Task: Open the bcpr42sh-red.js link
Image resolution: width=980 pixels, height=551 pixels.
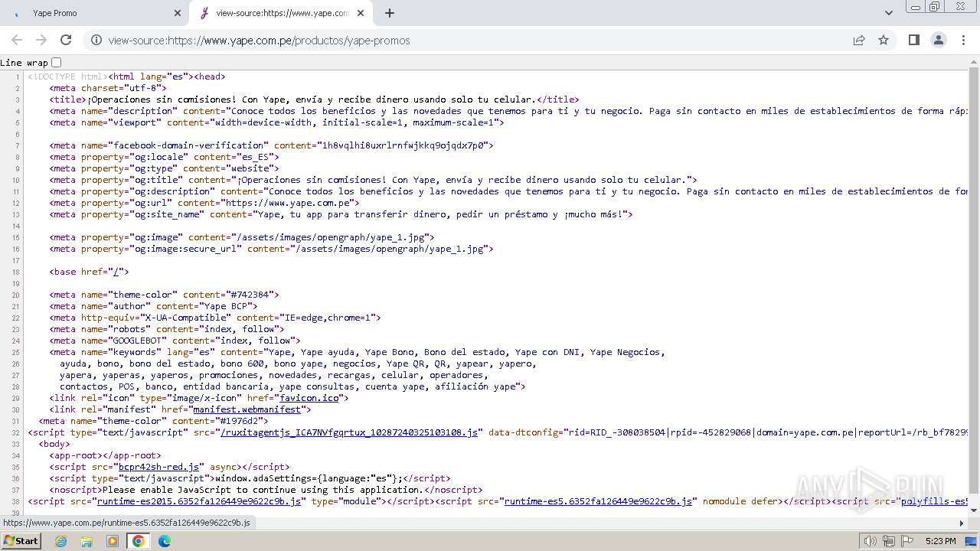Action: pyautogui.click(x=158, y=467)
